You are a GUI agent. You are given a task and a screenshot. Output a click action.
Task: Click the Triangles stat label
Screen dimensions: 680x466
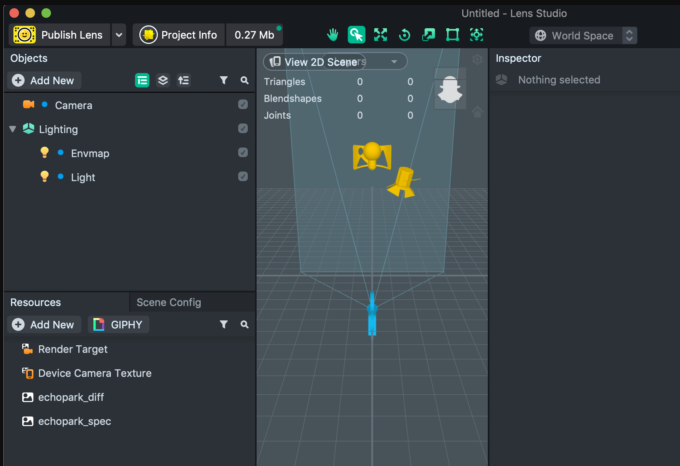pos(284,81)
